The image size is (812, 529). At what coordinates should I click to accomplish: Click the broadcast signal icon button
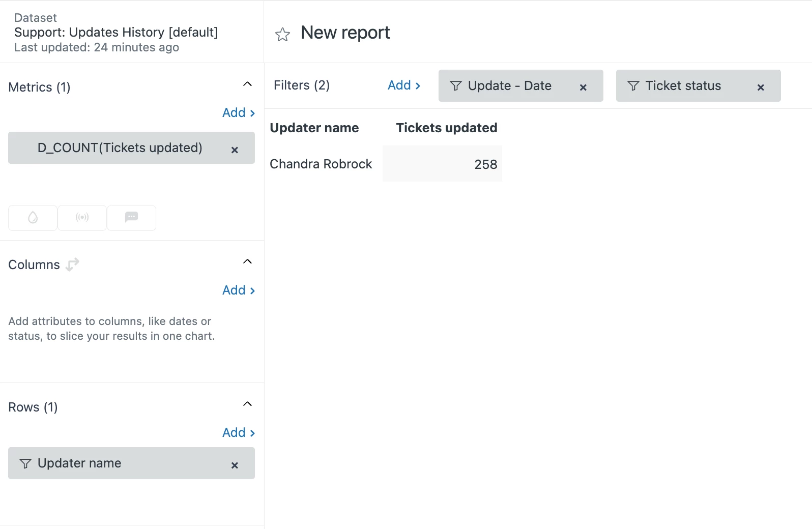tap(82, 218)
